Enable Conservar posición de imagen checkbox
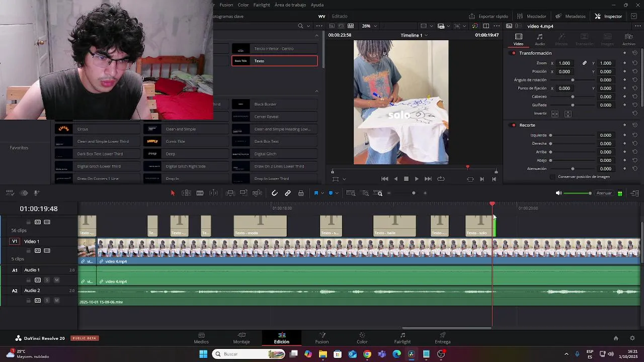 pyautogui.click(x=553, y=177)
